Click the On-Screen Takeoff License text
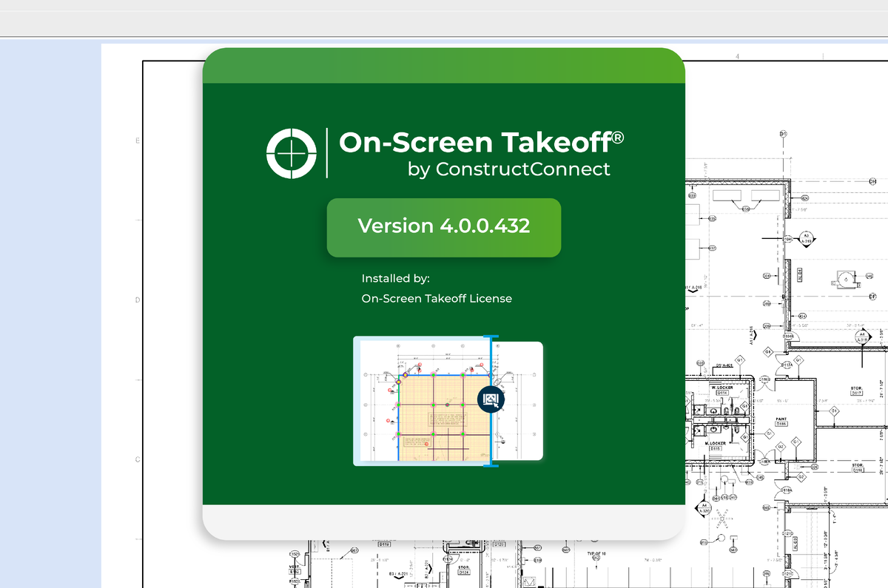The width and height of the screenshot is (888, 588). tap(437, 298)
